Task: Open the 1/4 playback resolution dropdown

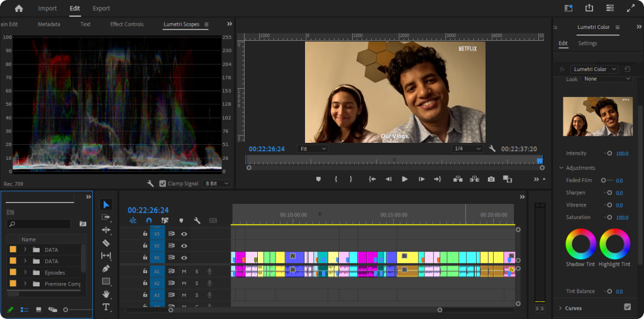Action: [467, 149]
